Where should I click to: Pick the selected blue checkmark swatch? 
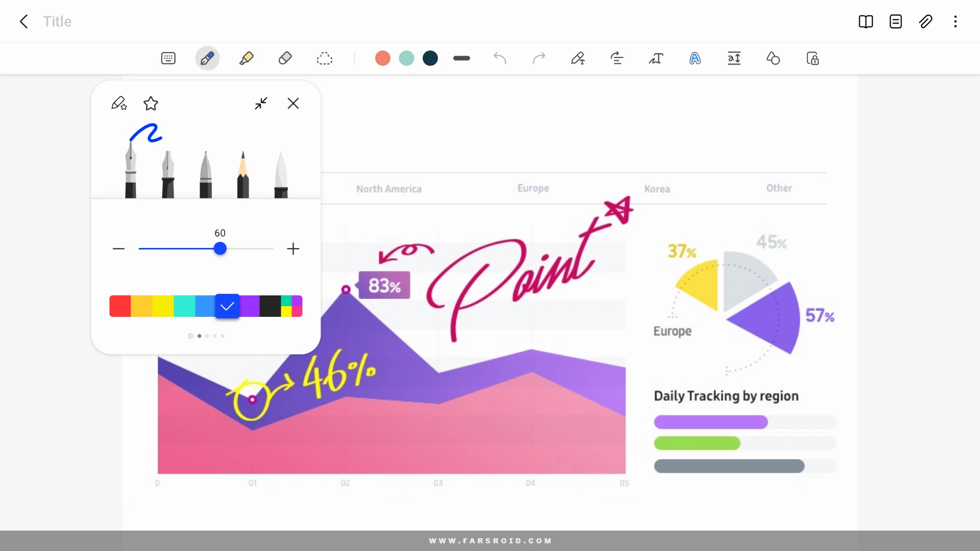click(x=227, y=306)
